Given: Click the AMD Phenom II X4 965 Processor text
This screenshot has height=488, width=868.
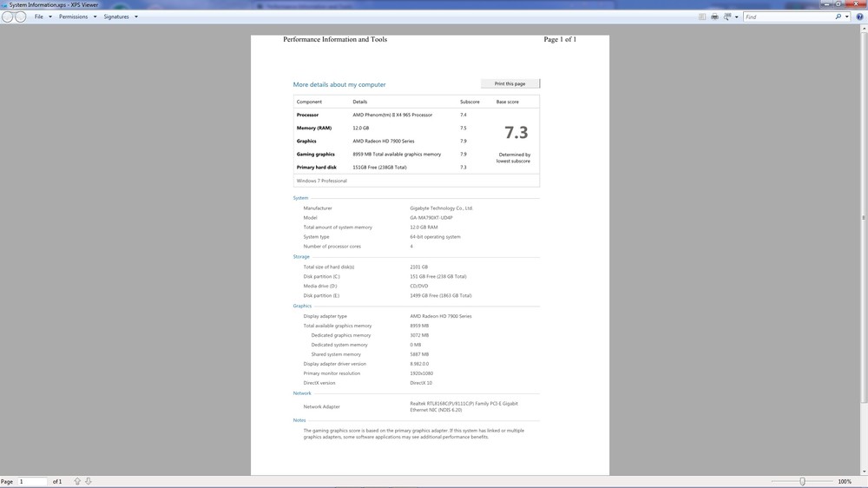Looking at the screenshot, I should coord(392,115).
